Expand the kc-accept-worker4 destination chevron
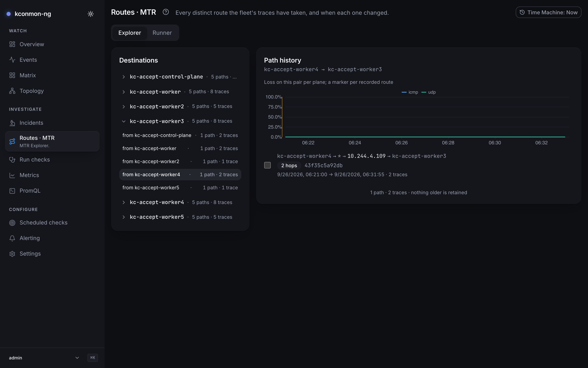Image resolution: width=588 pixels, height=368 pixels. point(124,202)
